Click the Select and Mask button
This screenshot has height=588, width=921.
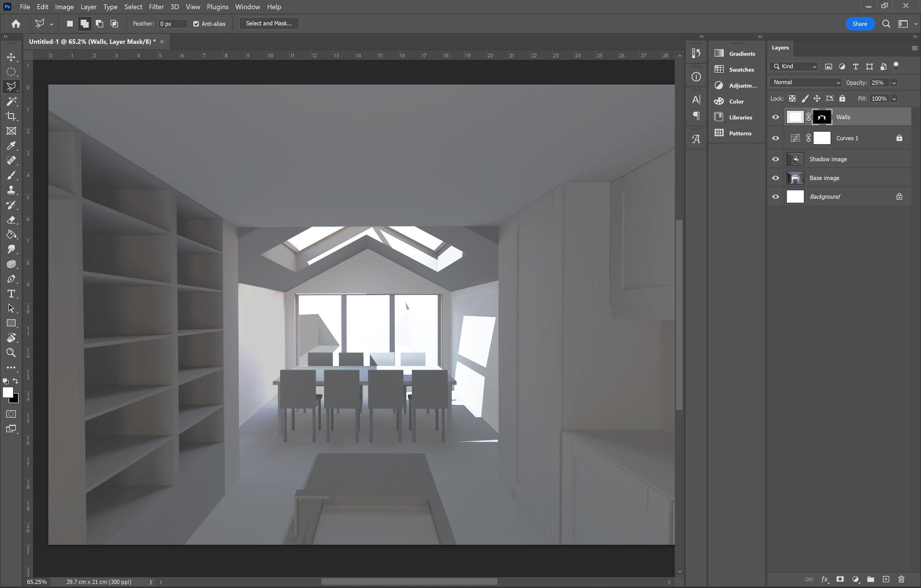(269, 23)
